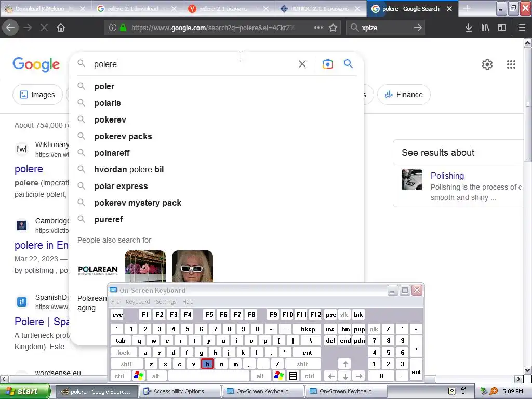Click the blue Google search magnifier button
Viewport: 532px width, 399px height.
point(348,63)
